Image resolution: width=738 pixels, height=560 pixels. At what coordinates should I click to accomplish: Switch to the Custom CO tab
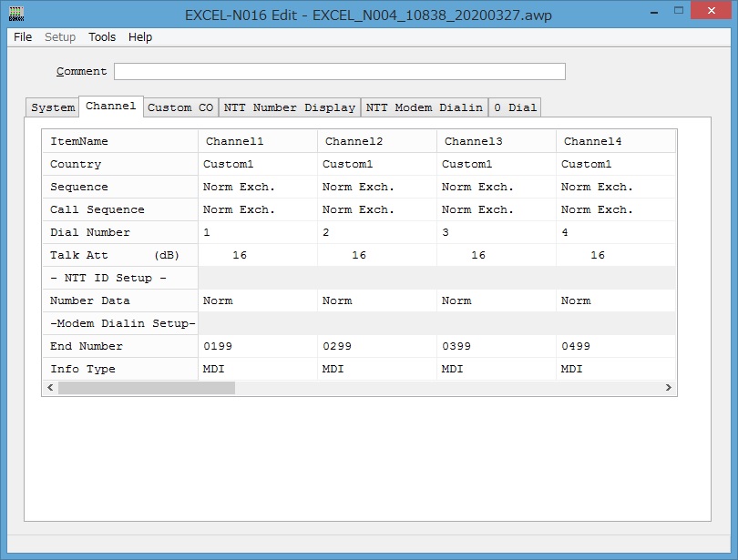coord(180,107)
